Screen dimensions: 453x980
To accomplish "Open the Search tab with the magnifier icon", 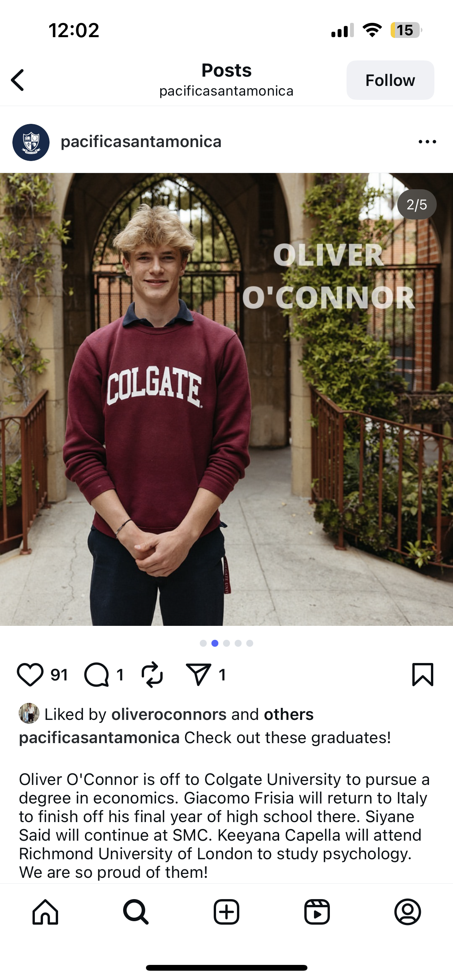I will pyautogui.click(x=136, y=912).
